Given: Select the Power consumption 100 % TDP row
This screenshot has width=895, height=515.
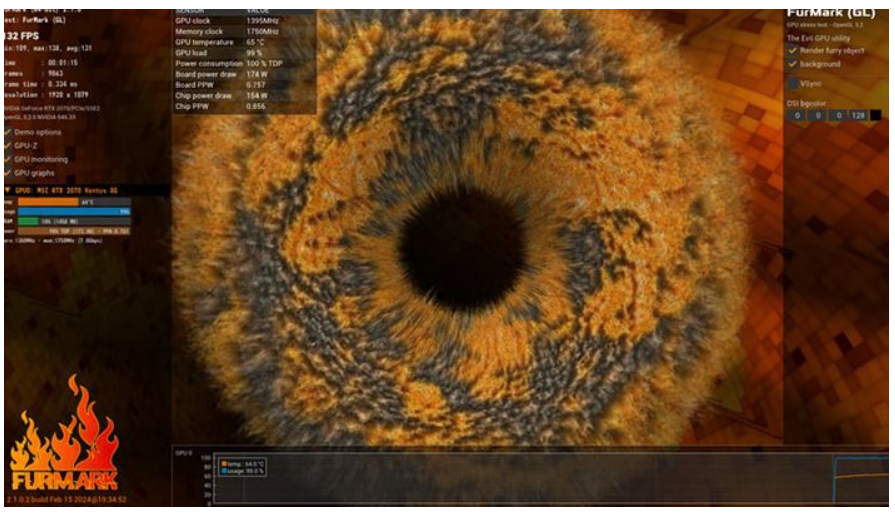Looking at the screenshot, I should (x=244, y=63).
